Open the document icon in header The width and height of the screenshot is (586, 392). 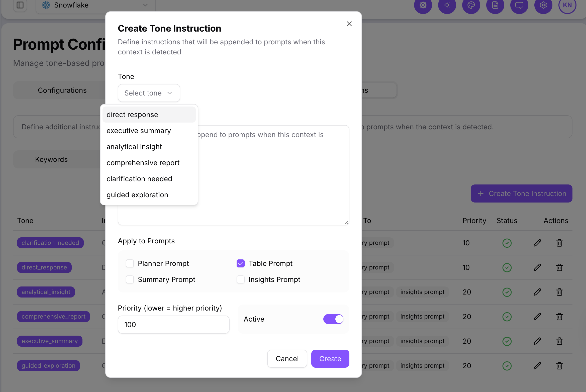[x=495, y=5]
